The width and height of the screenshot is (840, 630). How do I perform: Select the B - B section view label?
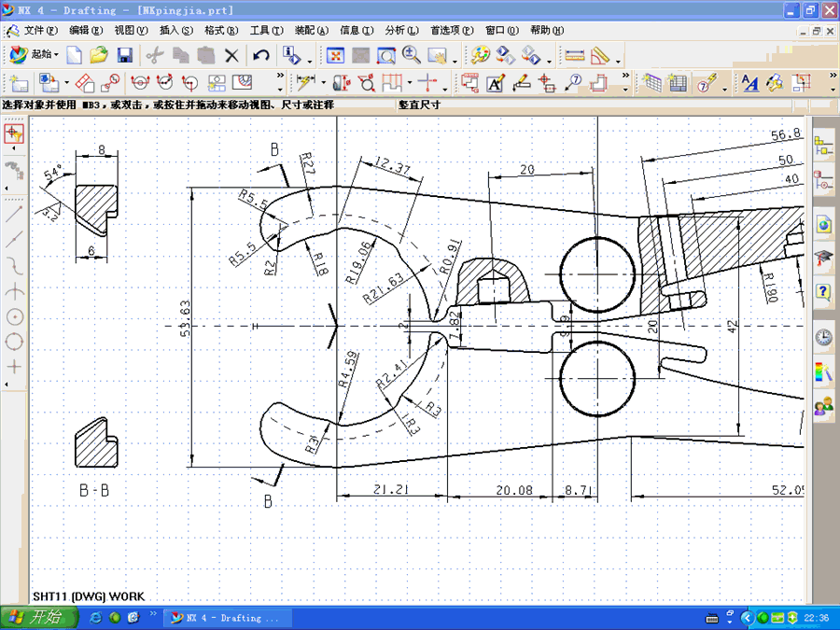[x=94, y=490]
